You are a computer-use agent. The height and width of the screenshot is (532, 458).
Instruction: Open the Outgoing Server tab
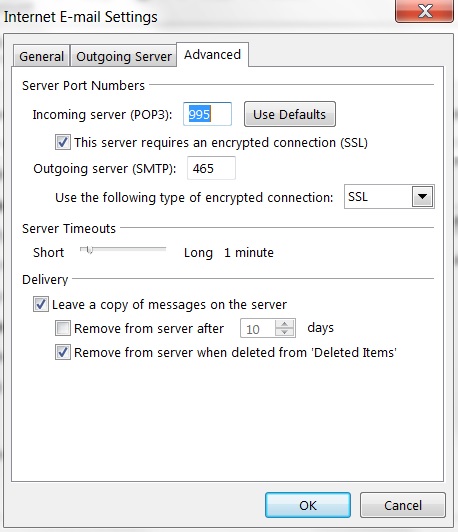tap(124, 56)
